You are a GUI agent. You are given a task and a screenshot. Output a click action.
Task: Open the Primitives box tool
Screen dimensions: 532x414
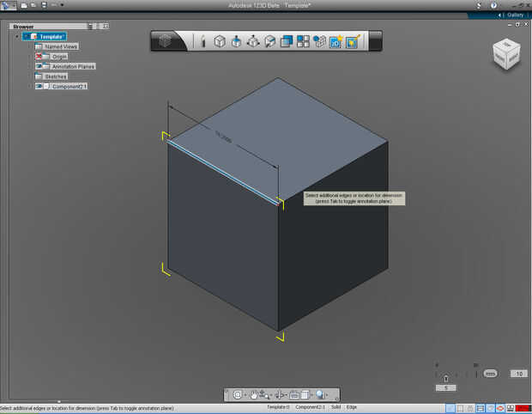click(219, 41)
